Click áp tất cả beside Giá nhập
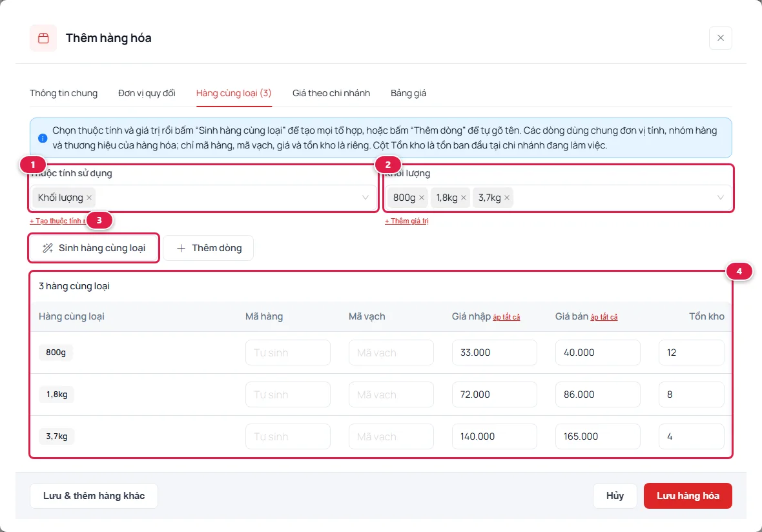 click(506, 317)
